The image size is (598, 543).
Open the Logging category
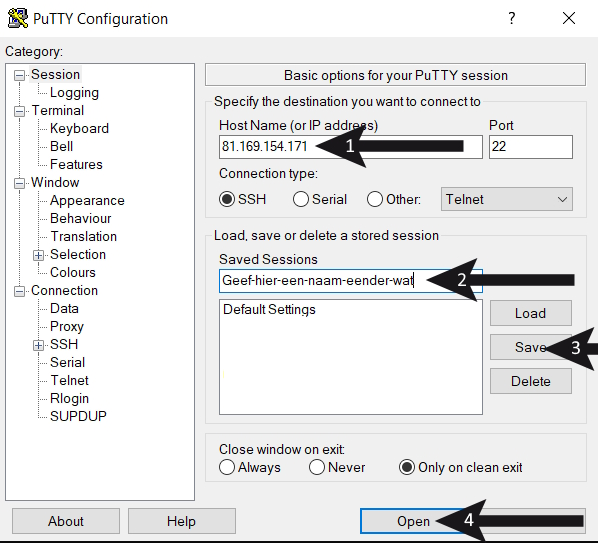click(74, 93)
